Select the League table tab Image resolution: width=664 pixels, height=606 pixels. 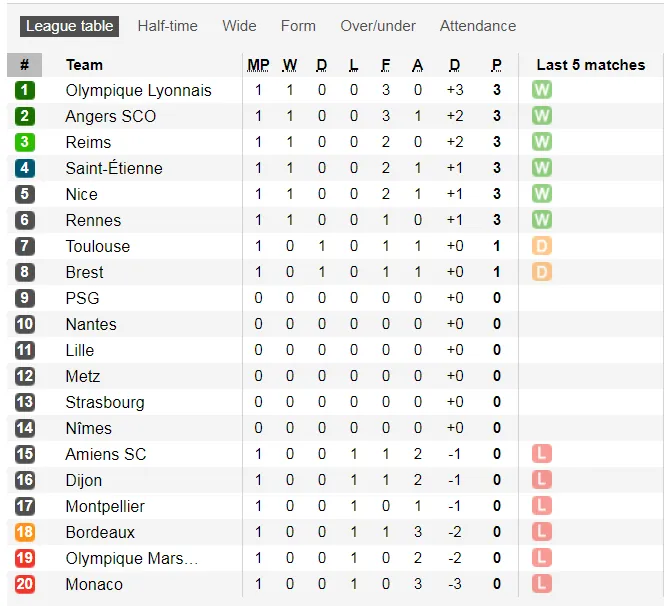(70, 26)
